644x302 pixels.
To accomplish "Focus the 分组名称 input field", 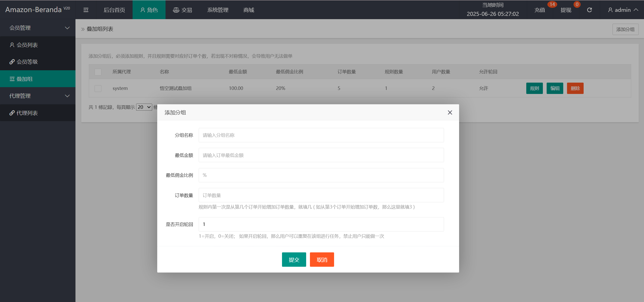I will click(x=321, y=135).
